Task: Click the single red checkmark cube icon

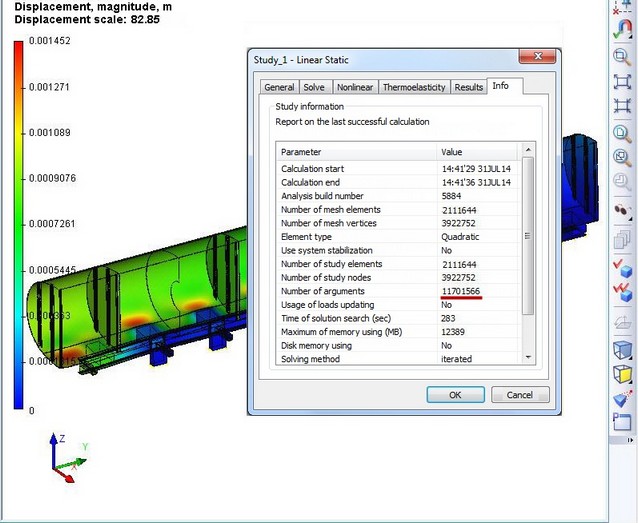Action: point(622,266)
